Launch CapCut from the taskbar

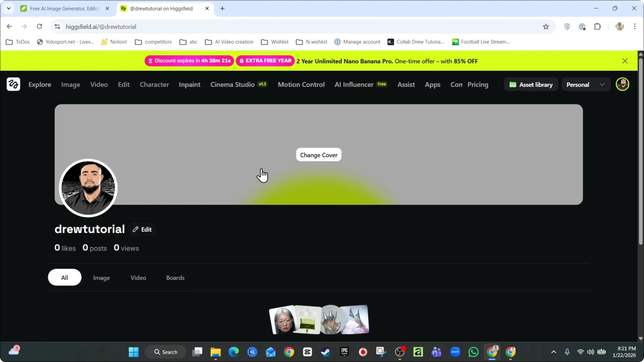point(308,352)
